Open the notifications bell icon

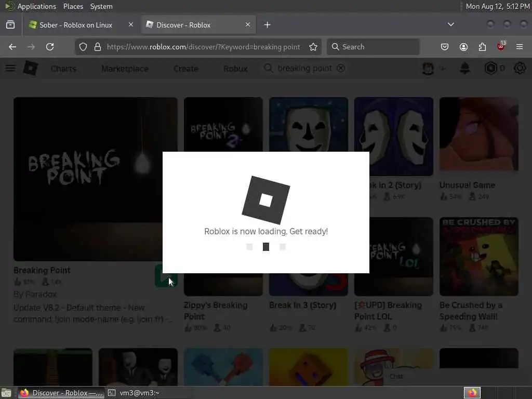[465, 69]
